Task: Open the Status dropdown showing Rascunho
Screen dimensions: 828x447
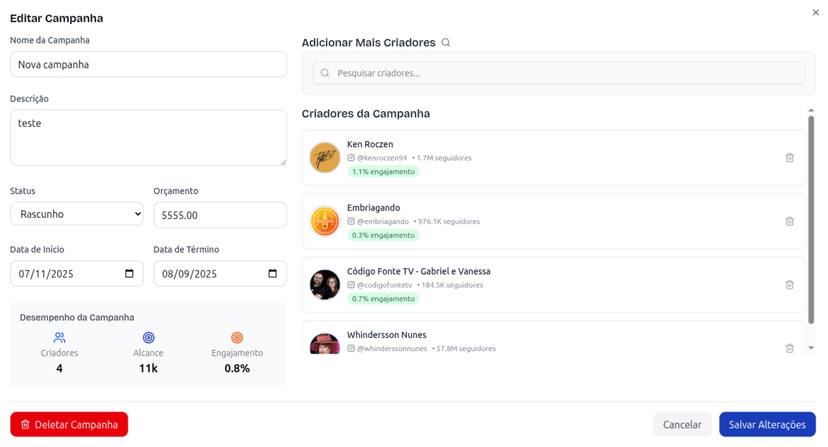Action: [77, 215]
